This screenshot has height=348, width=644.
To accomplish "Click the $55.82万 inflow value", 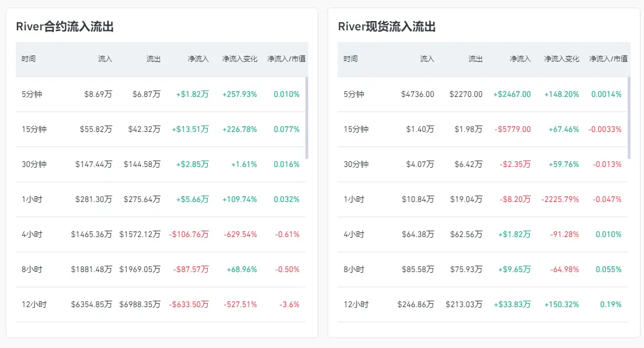I will point(96,130).
